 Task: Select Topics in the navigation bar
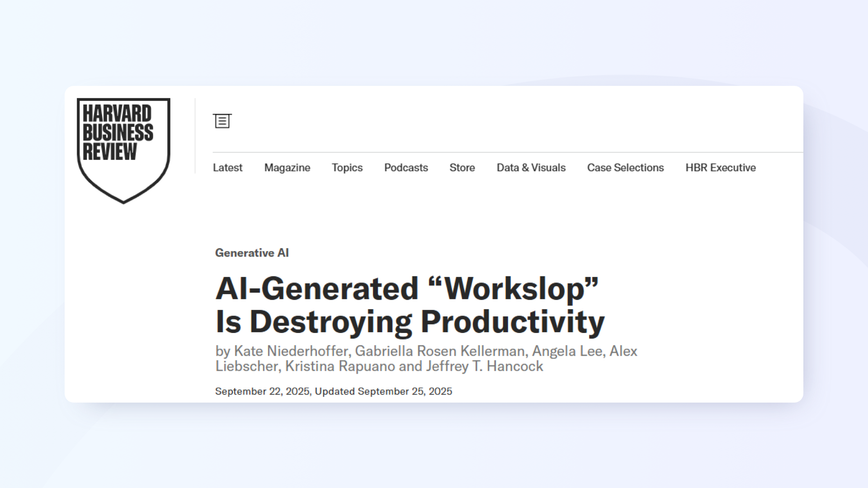point(347,168)
